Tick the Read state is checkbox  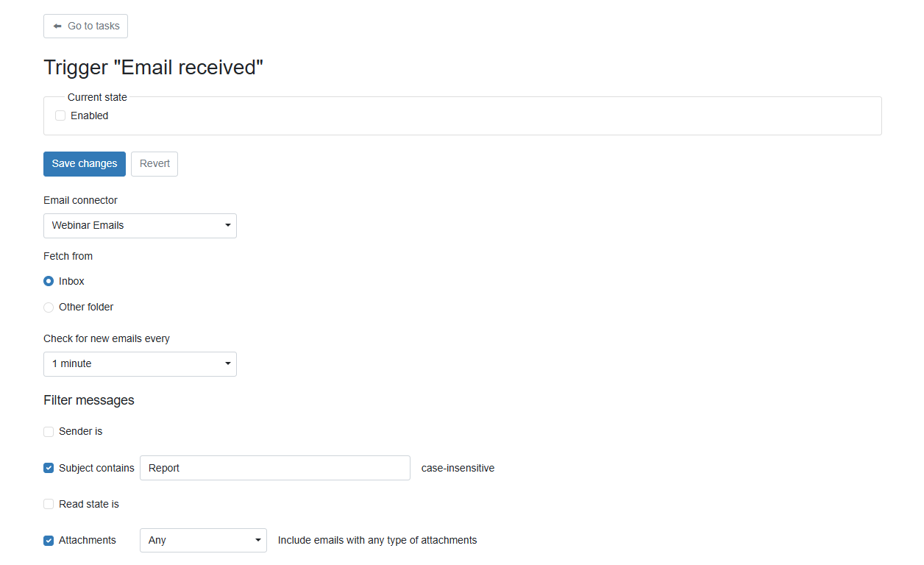[x=49, y=505]
